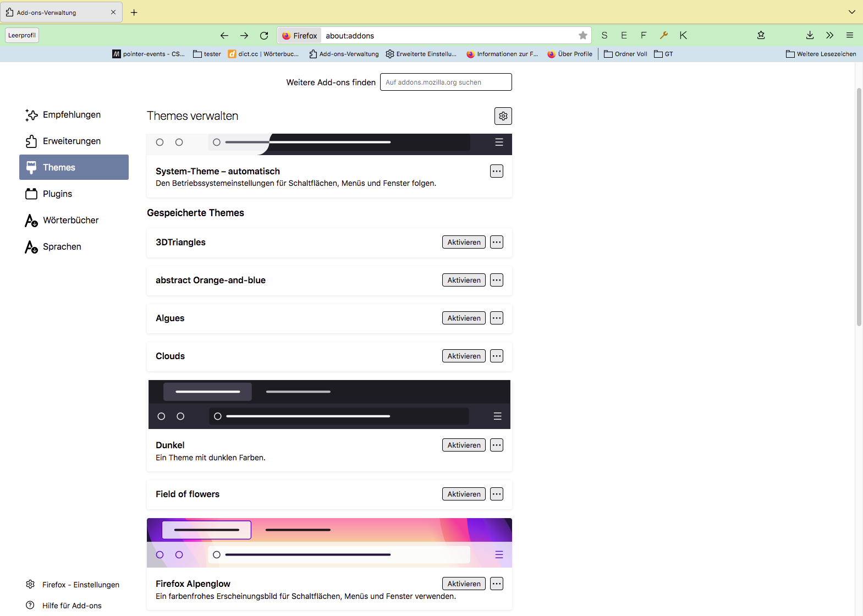The height and width of the screenshot is (616, 863).
Task: List all tabs using the tab bar chevron
Action: pos(852,12)
